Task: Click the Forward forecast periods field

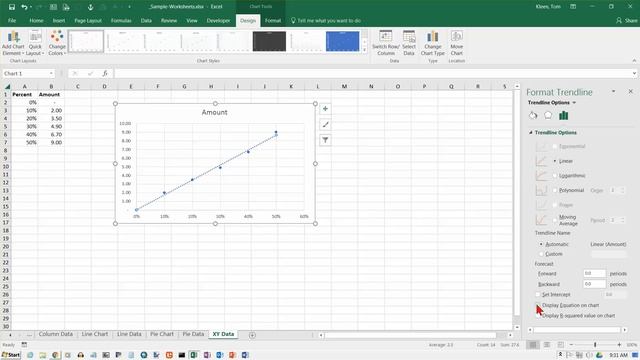Action: [594, 273]
